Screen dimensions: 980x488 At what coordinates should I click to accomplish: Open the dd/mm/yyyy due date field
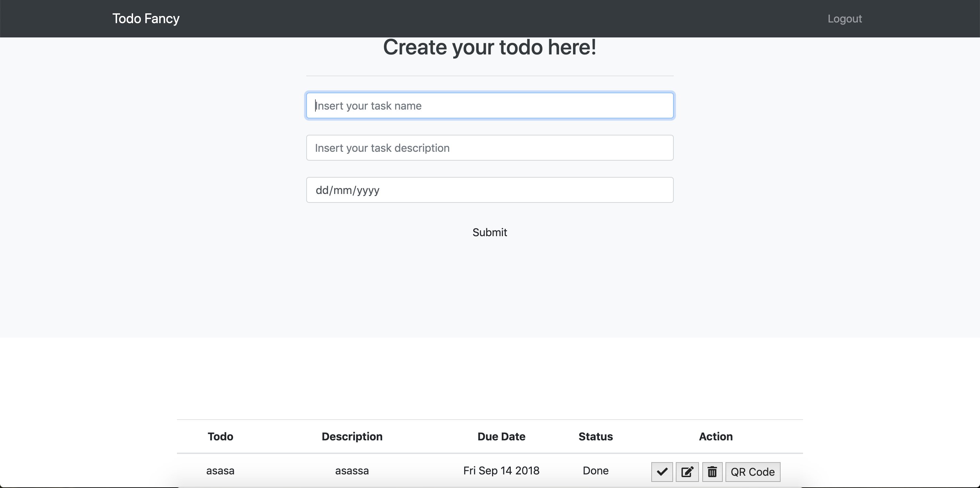(x=490, y=190)
